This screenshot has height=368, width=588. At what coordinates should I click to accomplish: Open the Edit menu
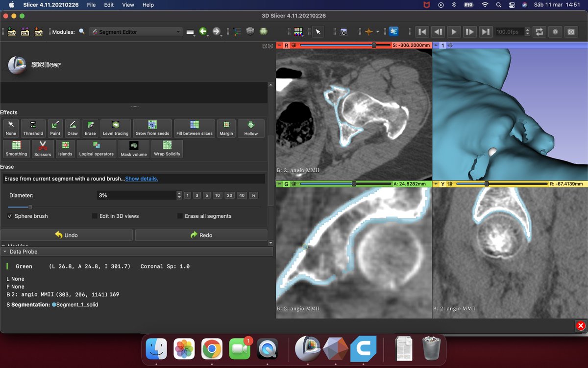(x=109, y=5)
